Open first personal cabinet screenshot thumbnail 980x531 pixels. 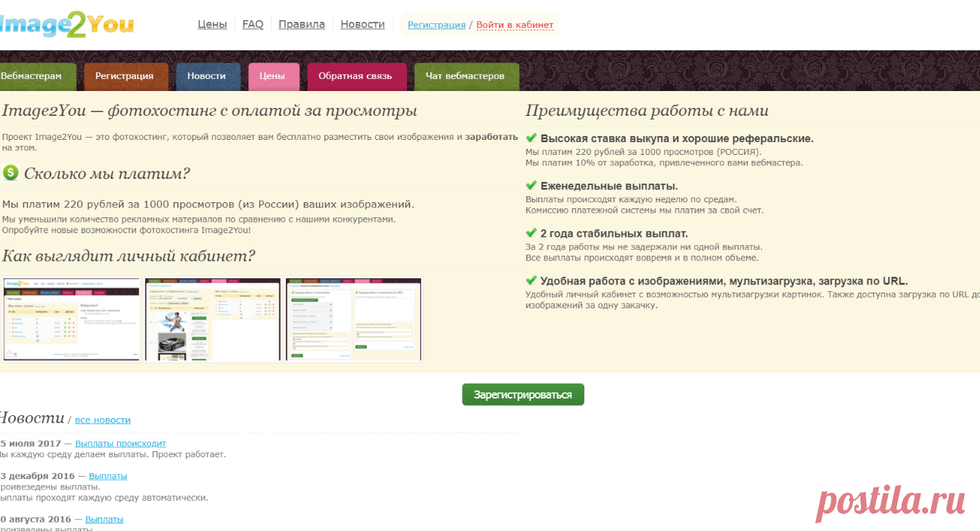(71, 319)
